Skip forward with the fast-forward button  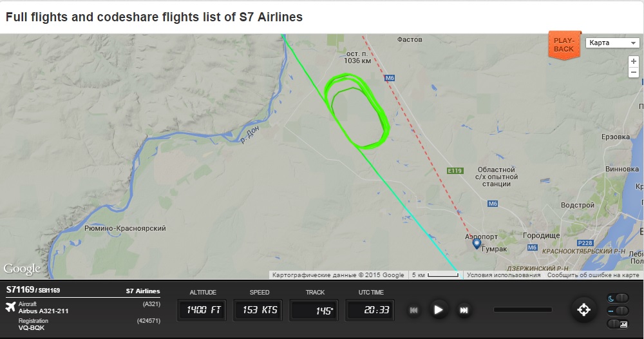click(x=463, y=310)
